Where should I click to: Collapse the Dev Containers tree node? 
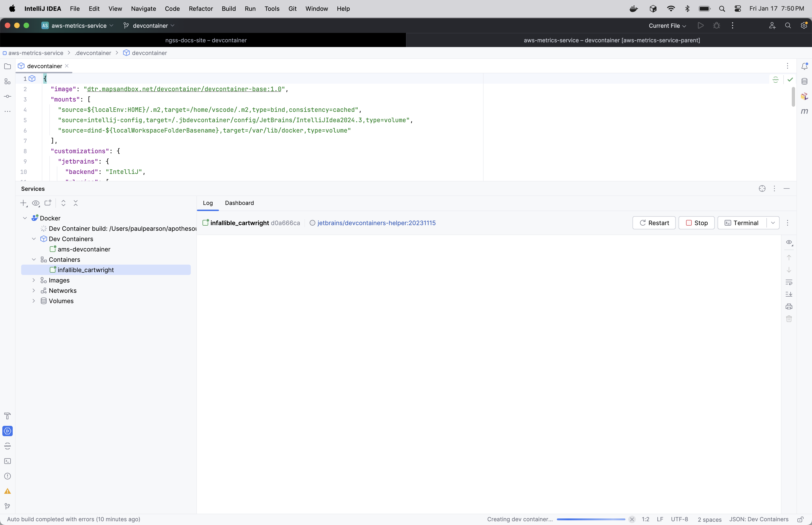tap(34, 239)
